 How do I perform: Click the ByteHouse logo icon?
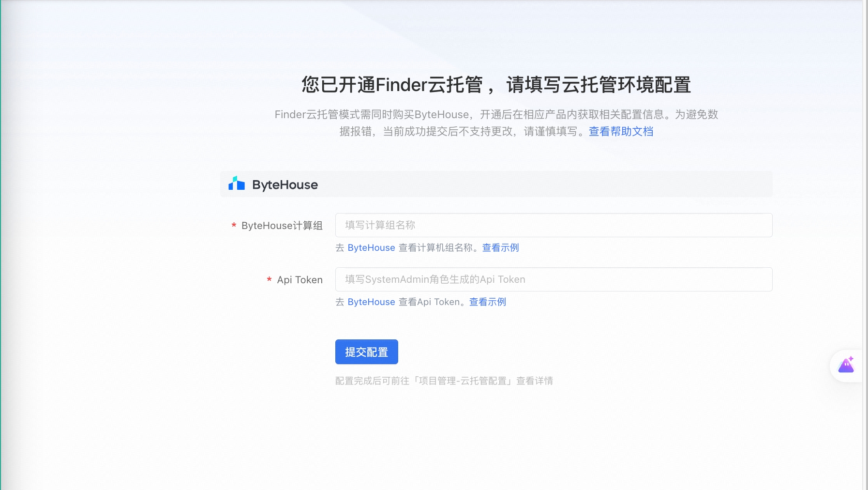(237, 184)
